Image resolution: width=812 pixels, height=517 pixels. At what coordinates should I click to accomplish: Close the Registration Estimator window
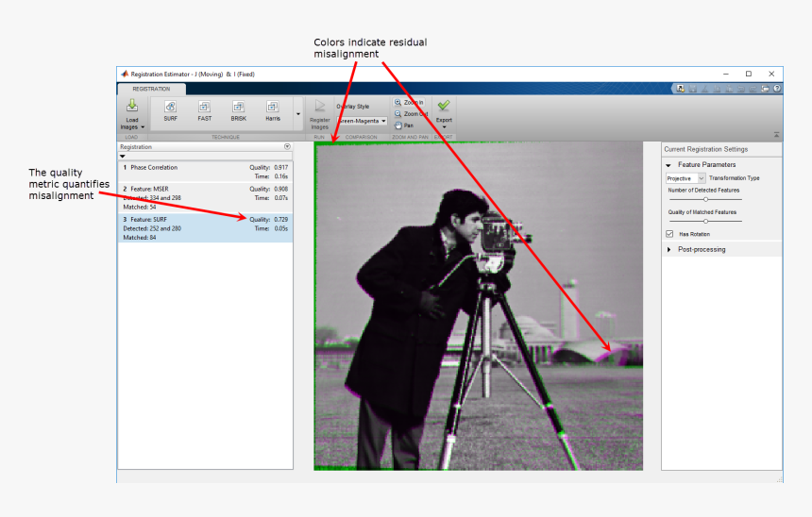click(x=771, y=74)
